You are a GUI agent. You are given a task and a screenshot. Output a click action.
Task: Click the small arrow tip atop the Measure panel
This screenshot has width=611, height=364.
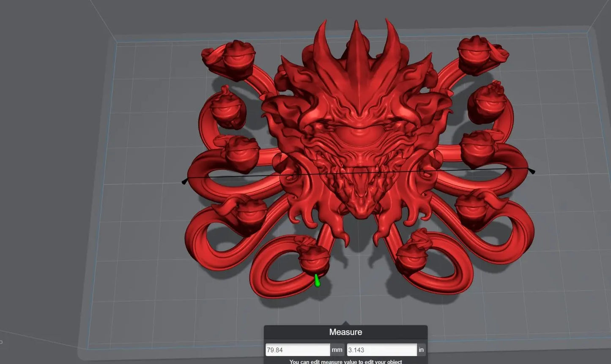[345, 323]
